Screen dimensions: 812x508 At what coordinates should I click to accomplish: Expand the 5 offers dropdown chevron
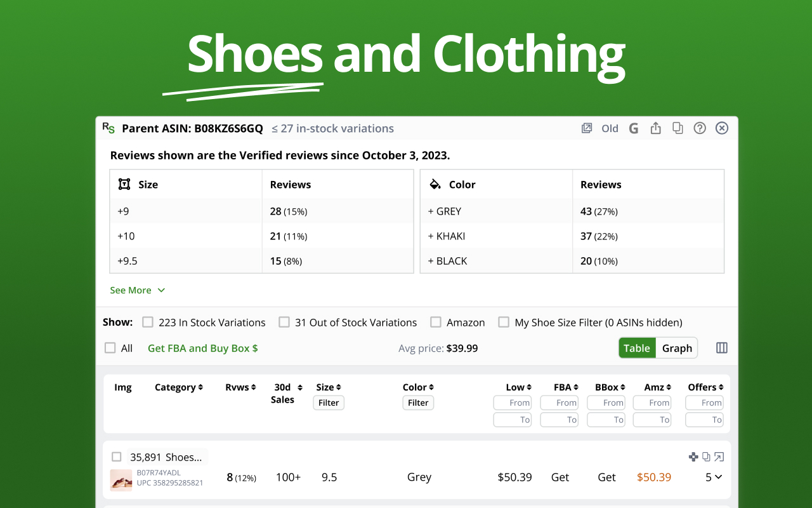718,477
